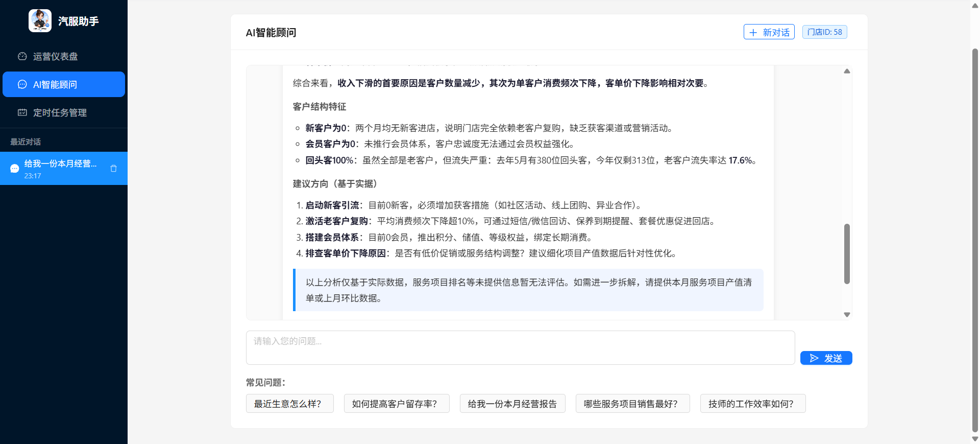Image resolution: width=980 pixels, height=444 pixels.
Task: Click the chat panel scroll-down arrow
Action: point(847,315)
